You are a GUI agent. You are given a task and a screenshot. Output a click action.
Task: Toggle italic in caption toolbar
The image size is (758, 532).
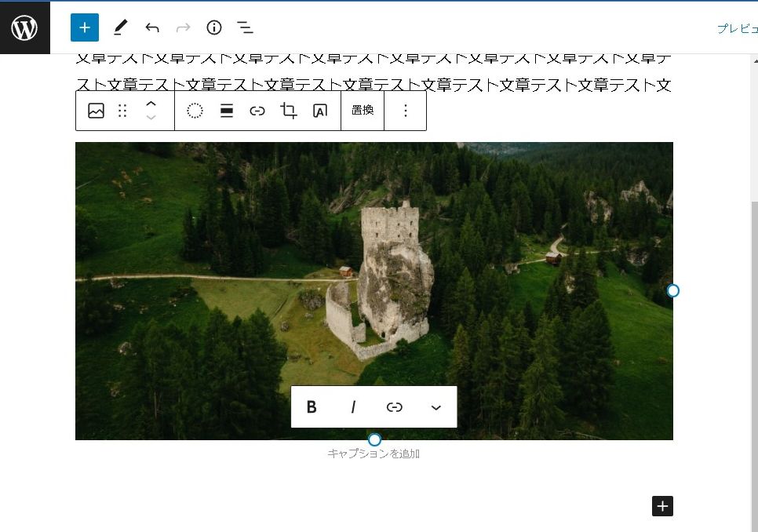click(x=353, y=407)
